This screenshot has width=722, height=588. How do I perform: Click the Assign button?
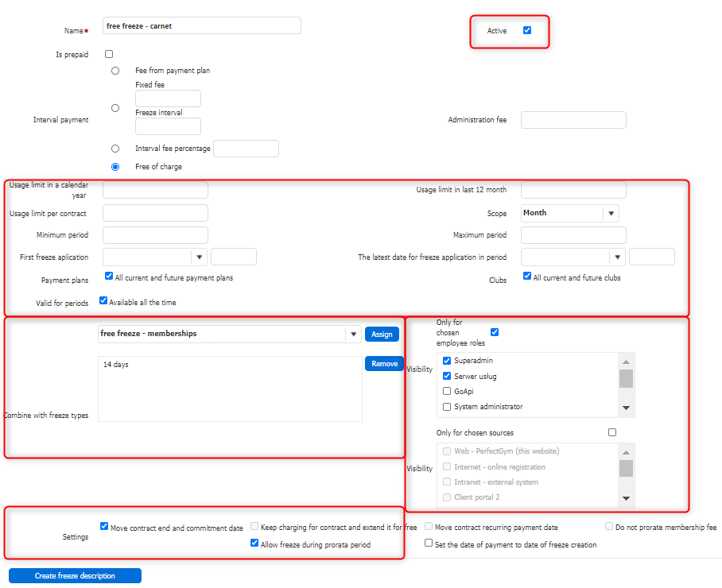[x=382, y=335]
